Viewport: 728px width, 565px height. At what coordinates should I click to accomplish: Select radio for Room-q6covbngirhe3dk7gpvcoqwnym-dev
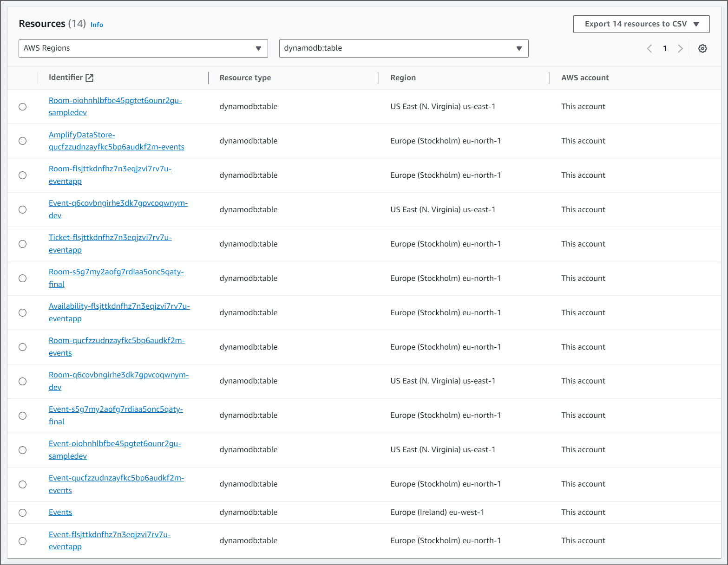(22, 382)
